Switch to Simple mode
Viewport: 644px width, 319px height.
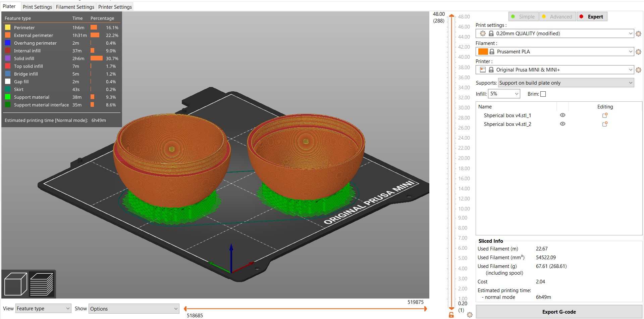(523, 16)
